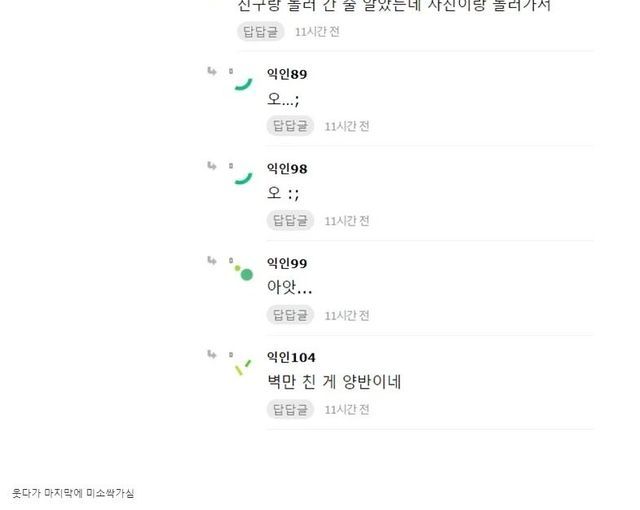The height and width of the screenshot is (510, 640).
Task: Click the comment text 벽만 친 게 양반이네
Action: [334, 382]
